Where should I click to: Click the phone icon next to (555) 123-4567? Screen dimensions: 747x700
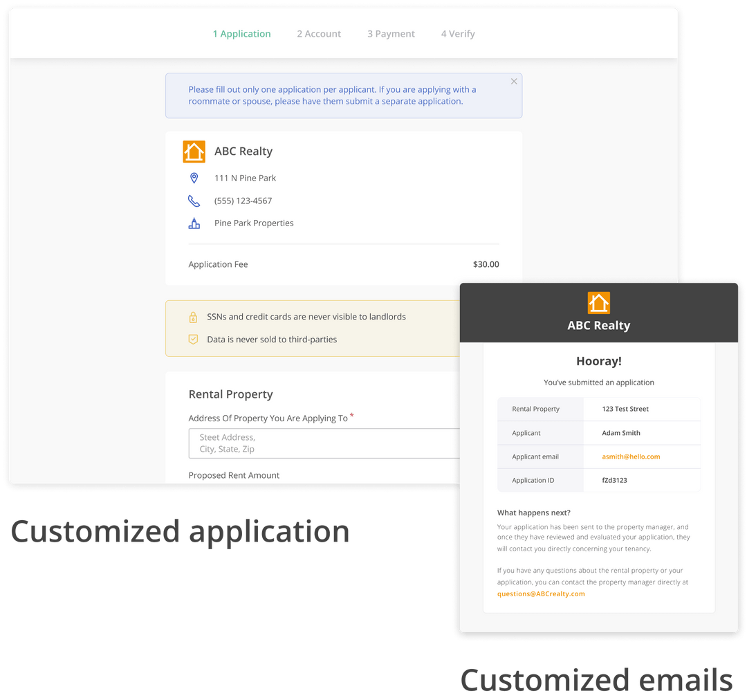[194, 201]
